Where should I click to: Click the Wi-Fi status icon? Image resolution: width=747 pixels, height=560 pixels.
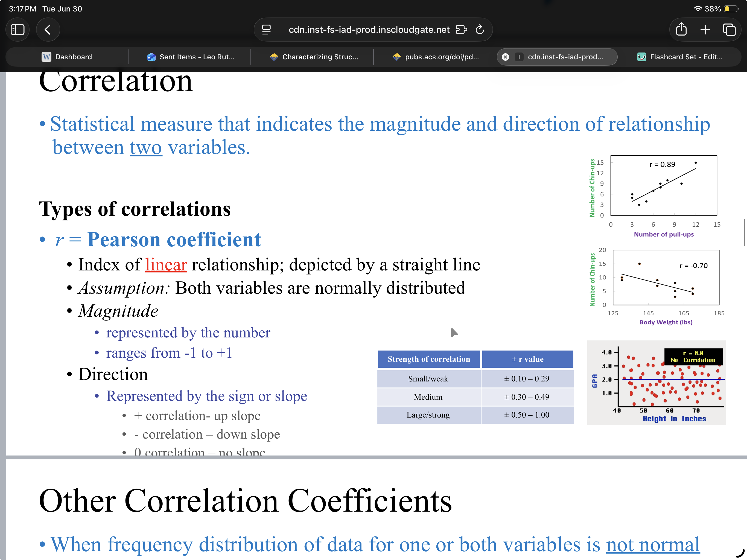coord(698,9)
